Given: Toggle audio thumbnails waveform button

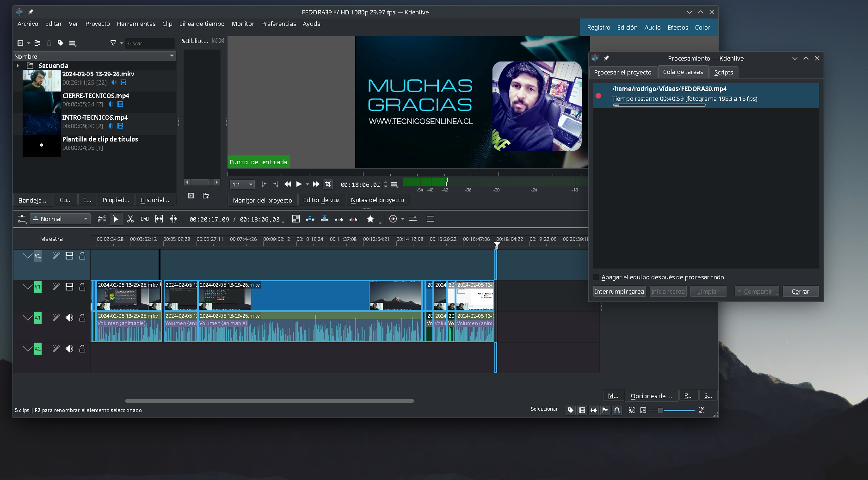Looking at the screenshot, I should [594, 410].
